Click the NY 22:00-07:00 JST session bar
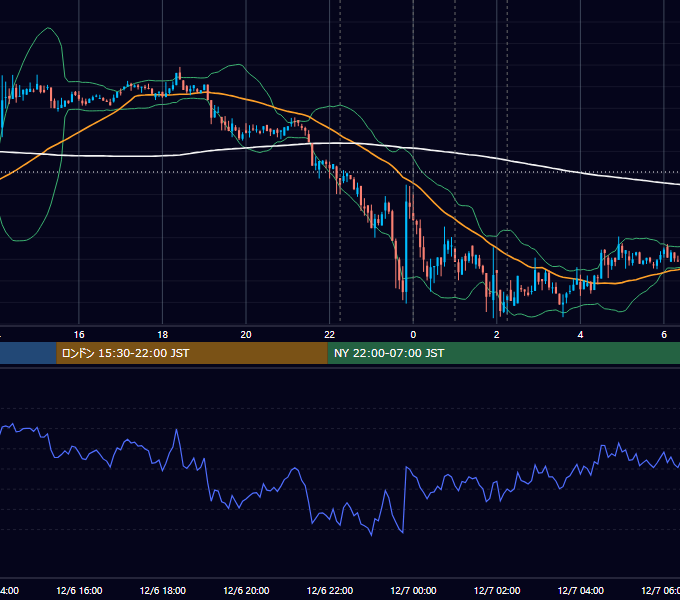Viewport: 680px width, 600px height. (503, 353)
